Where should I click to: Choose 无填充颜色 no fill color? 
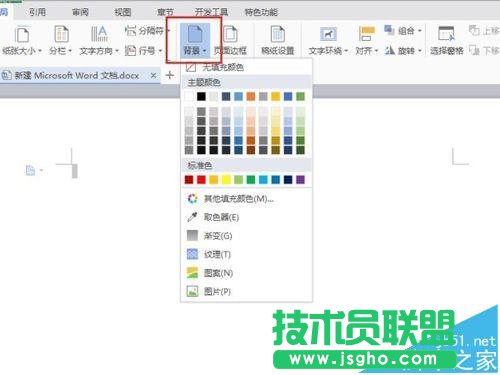[x=246, y=67]
